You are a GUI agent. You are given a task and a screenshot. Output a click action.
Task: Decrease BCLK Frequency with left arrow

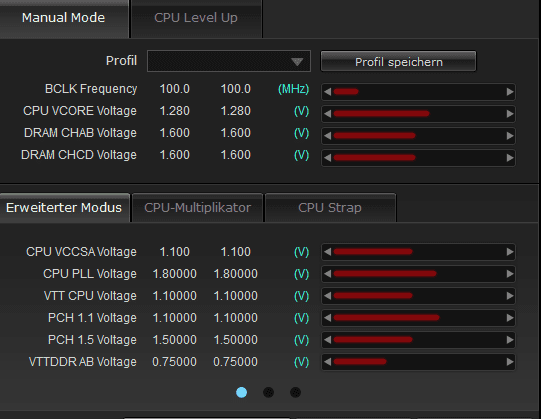click(327, 92)
